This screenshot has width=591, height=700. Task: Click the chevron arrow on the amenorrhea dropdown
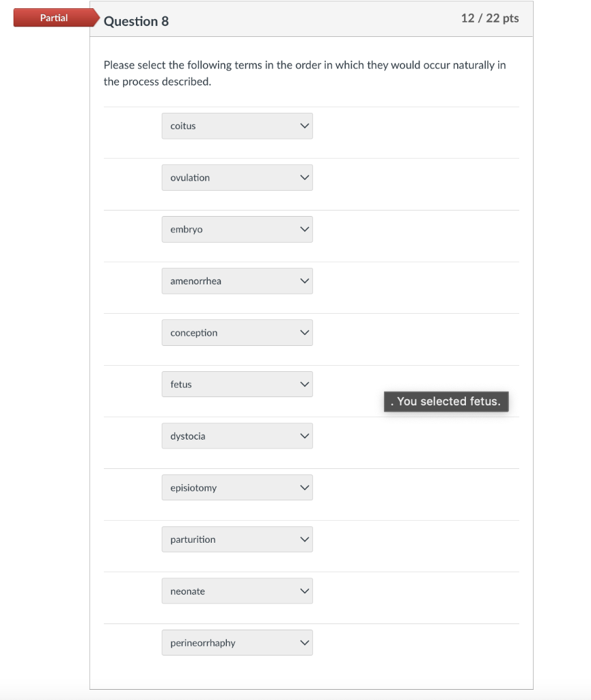pos(305,281)
